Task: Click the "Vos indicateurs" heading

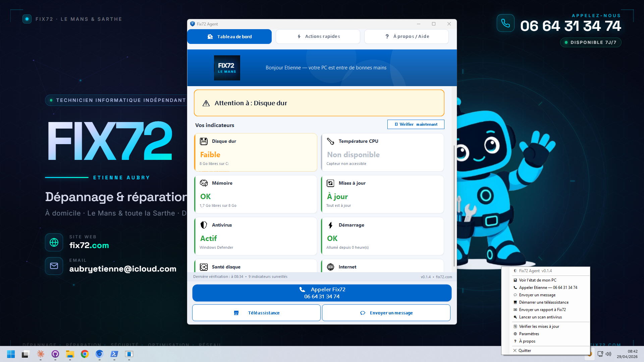Action: [215, 125]
